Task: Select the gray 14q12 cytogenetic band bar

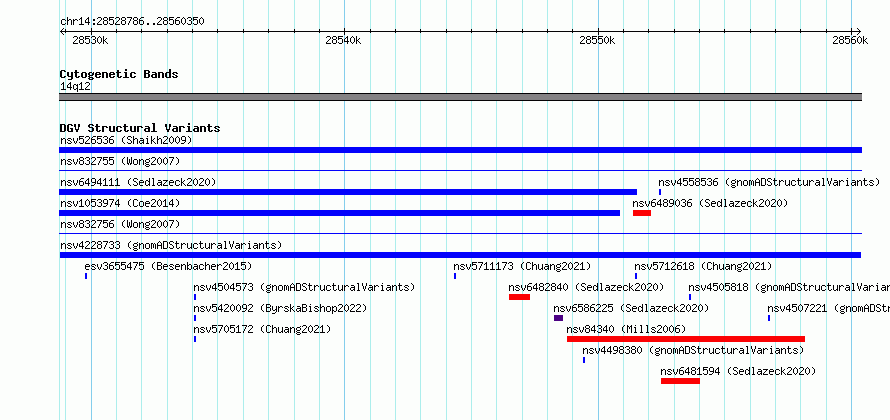Action: 460,97
